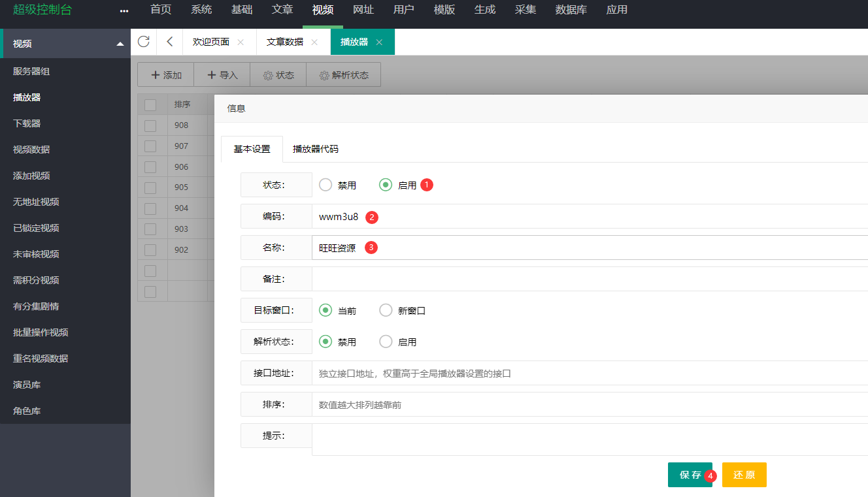The height and width of the screenshot is (497, 868).
Task: Close the 播放器 tab
Action: click(379, 42)
